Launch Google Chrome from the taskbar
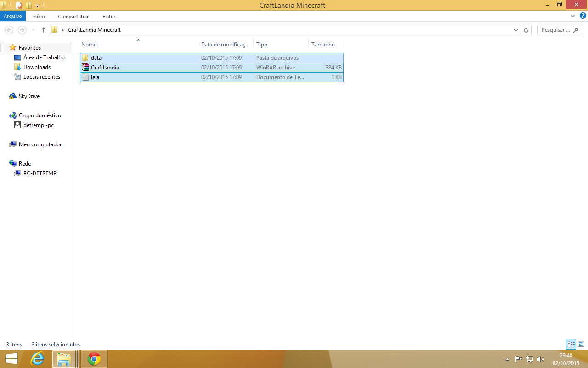Screen dimensions: 588x368 (x=94, y=359)
